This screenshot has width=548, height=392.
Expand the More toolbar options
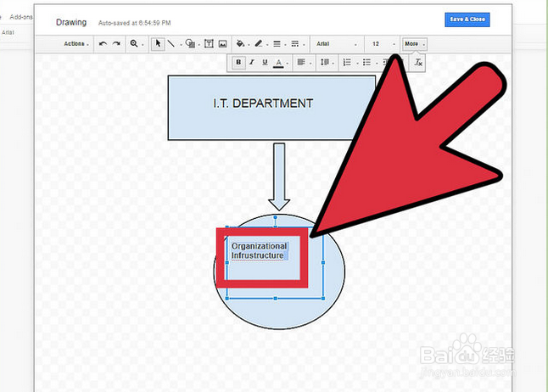coord(415,44)
